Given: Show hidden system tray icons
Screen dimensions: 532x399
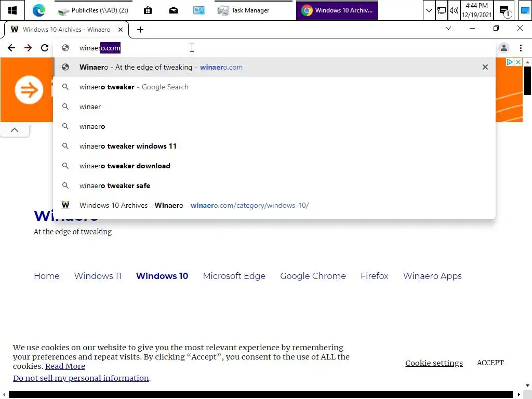Looking at the screenshot, I should [x=429, y=10].
